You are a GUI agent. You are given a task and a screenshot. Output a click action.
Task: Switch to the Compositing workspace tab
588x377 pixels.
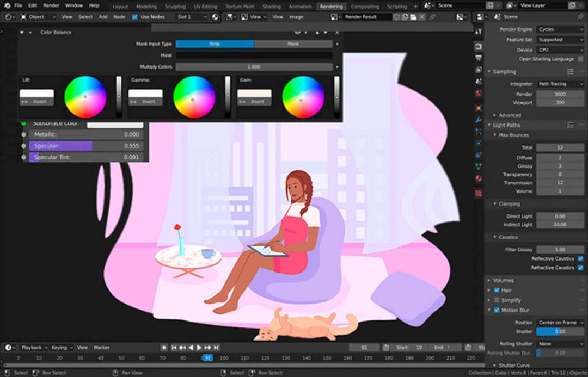(x=364, y=7)
